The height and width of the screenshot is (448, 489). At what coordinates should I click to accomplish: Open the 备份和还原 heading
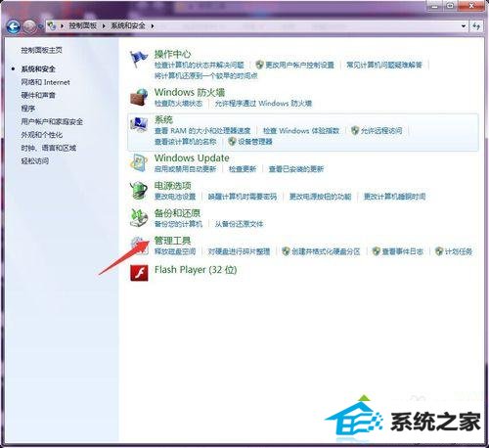pyautogui.click(x=177, y=213)
